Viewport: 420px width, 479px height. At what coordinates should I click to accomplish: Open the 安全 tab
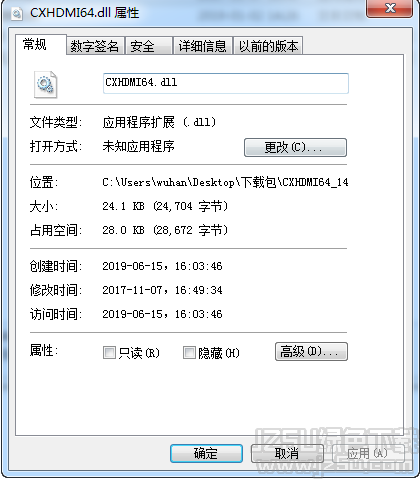coord(149,46)
